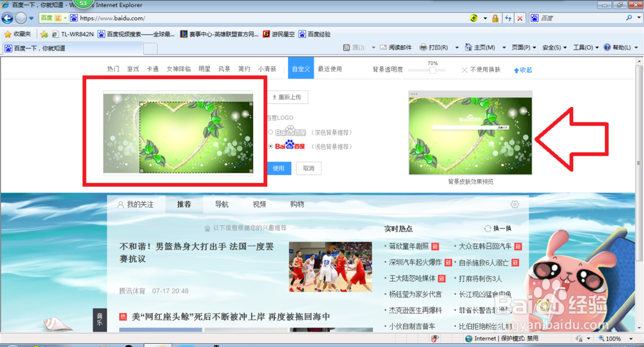Open the 游民星空 bookmark
Screen dimensions: 644x347
279,34
